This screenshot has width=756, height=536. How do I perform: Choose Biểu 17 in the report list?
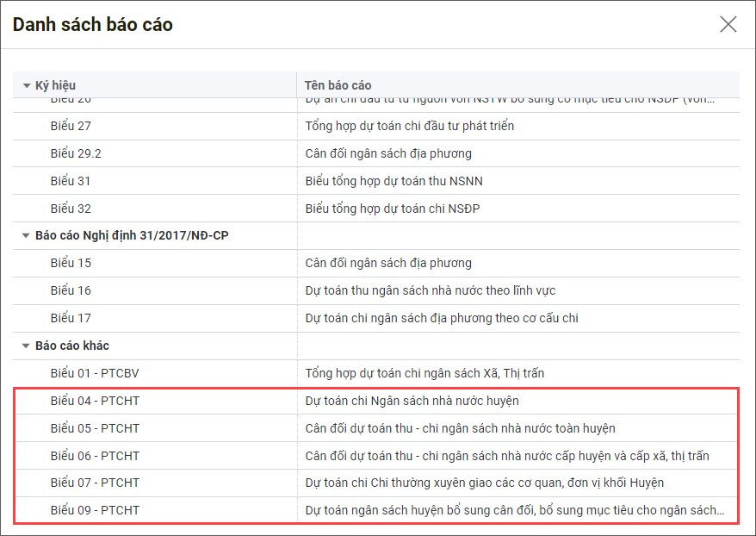(x=71, y=318)
